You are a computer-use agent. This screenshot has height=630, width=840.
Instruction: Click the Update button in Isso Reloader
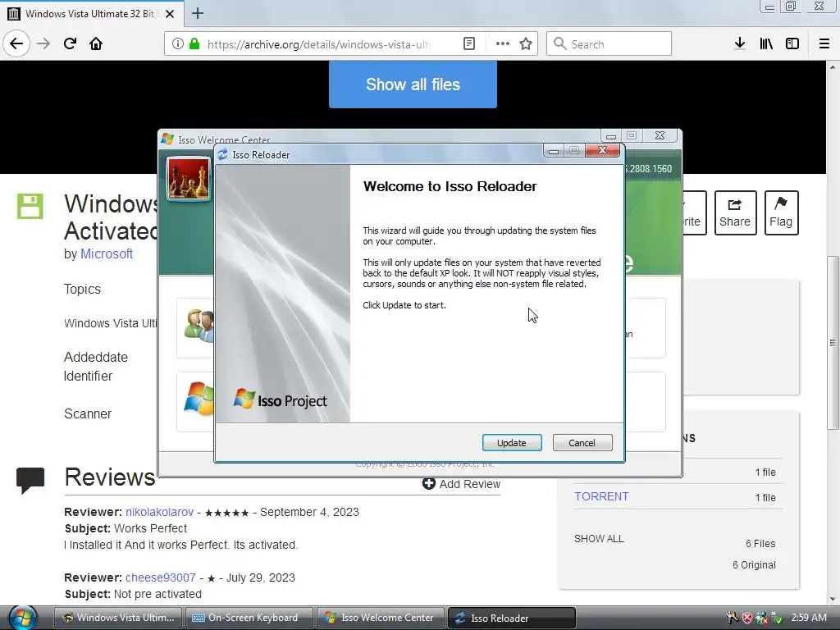tap(512, 442)
